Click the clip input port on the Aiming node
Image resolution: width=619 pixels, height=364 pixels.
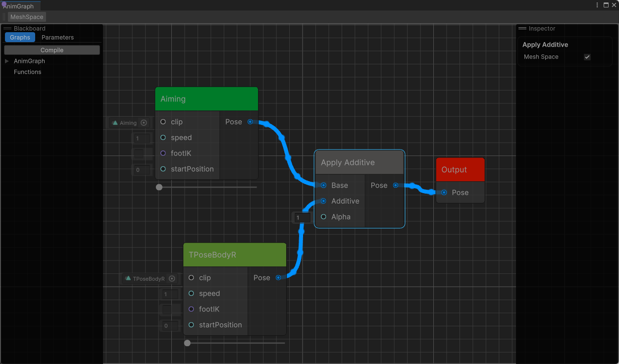point(163,122)
